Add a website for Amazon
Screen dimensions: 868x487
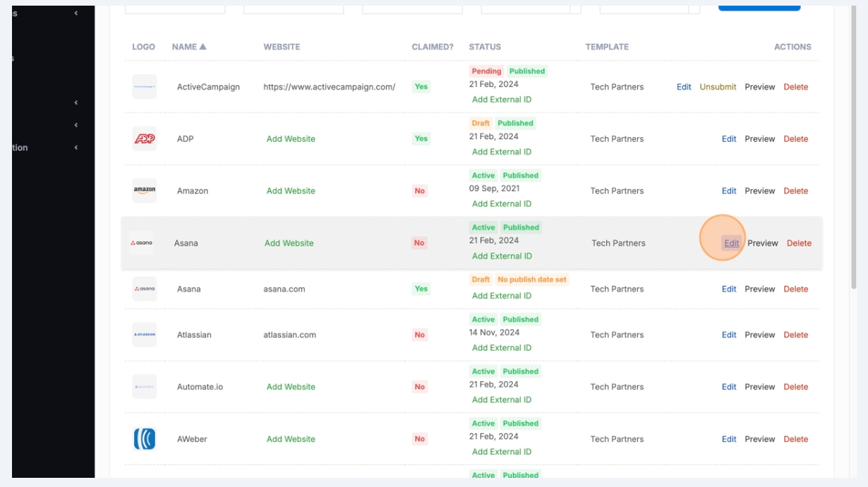291,191
